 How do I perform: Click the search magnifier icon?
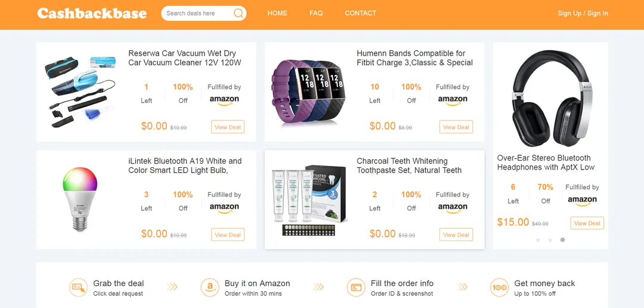point(238,13)
